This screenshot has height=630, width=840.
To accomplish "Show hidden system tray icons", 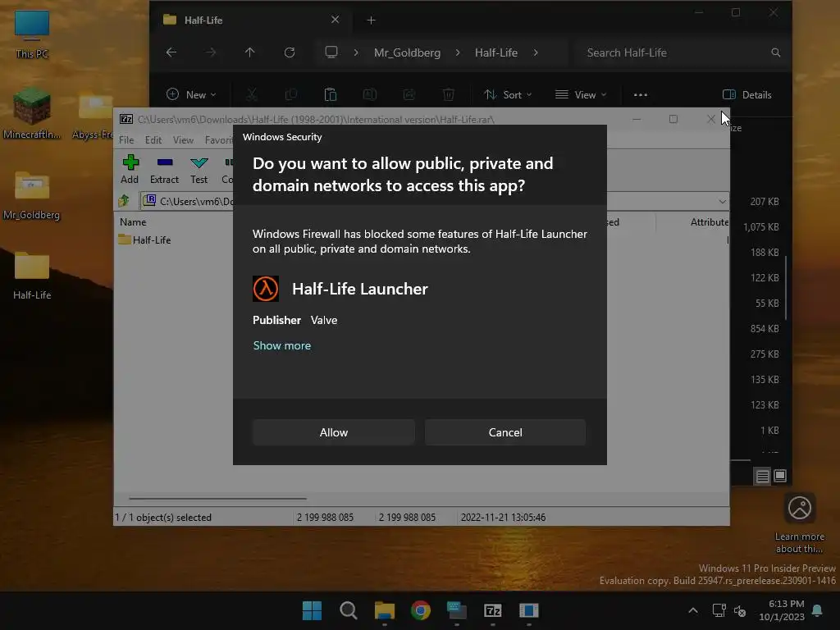I will click(692, 610).
